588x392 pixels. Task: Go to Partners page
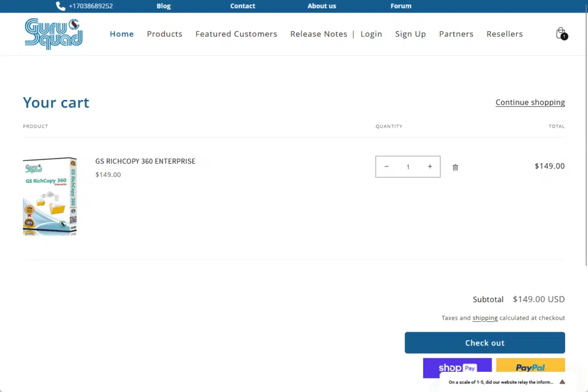(456, 34)
